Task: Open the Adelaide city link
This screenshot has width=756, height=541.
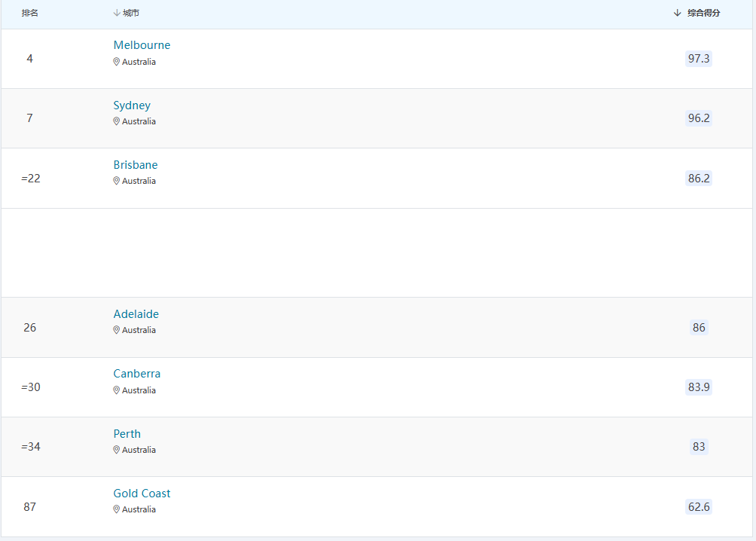Action: click(136, 314)
